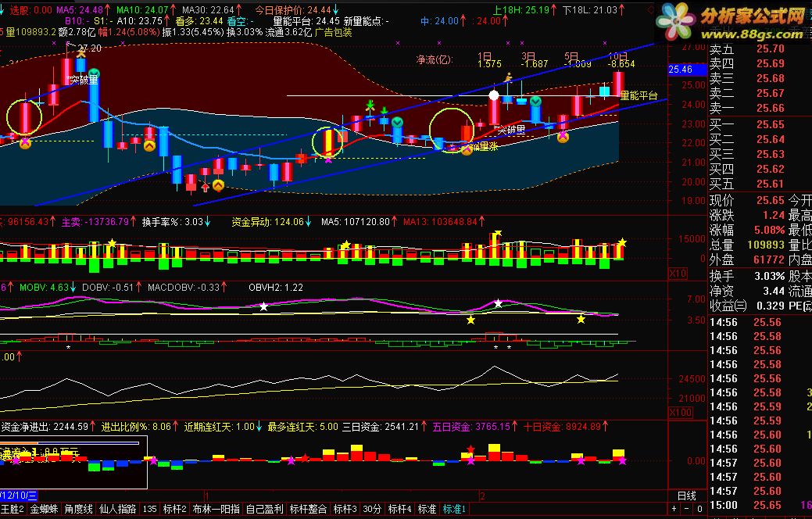Click the plus zoom button
The image size is (812, 519).
pos(674,509)
